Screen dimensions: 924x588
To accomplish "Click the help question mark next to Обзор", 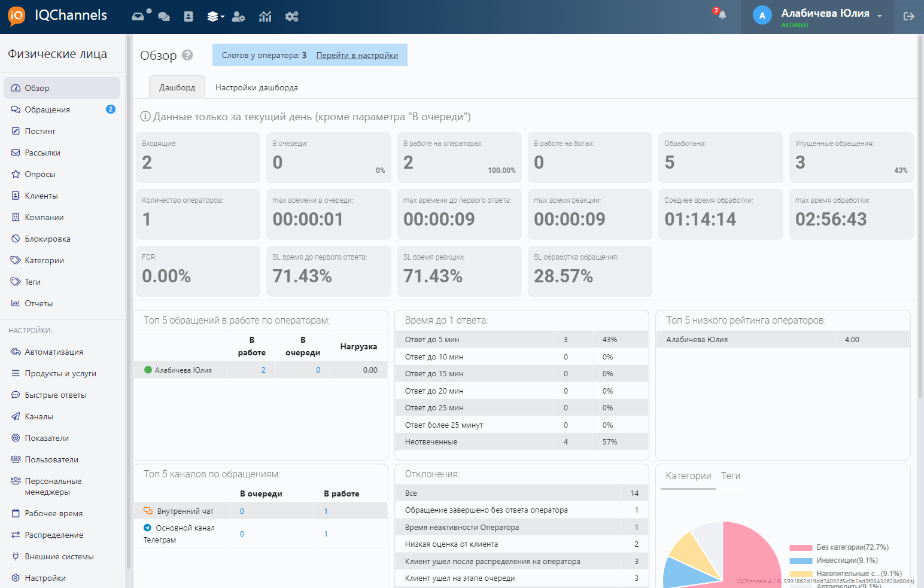I will point(187,55).
